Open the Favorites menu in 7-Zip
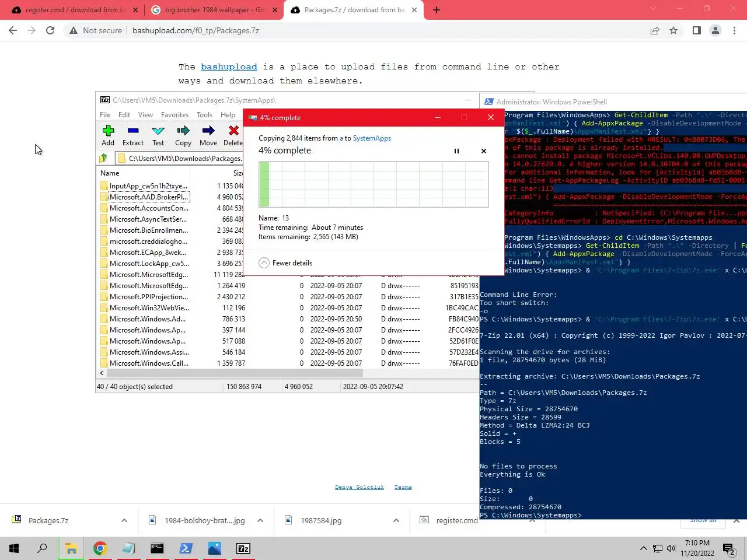The width and height of the screenshot is (747, 560). (175, 115)
